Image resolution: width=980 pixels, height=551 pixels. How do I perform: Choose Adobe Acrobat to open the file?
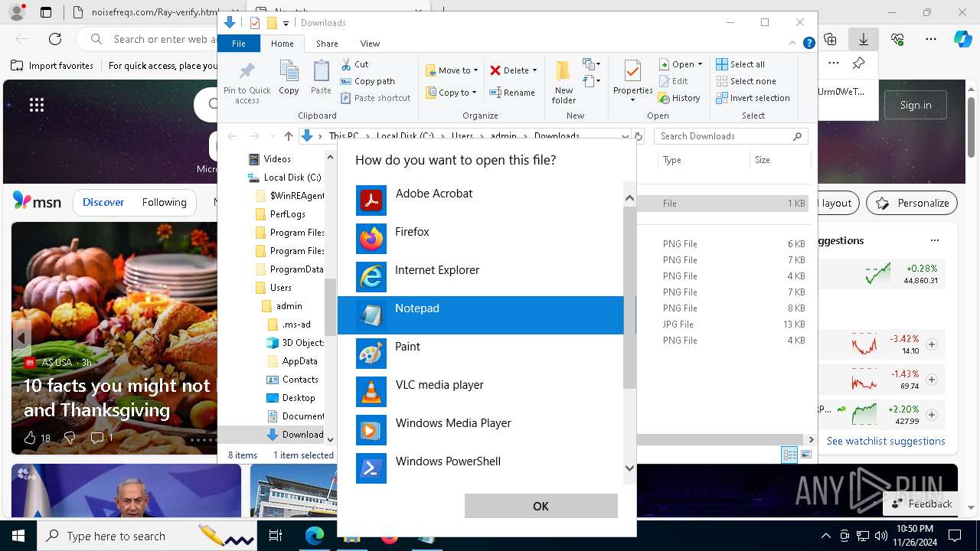tap(486, 201)
